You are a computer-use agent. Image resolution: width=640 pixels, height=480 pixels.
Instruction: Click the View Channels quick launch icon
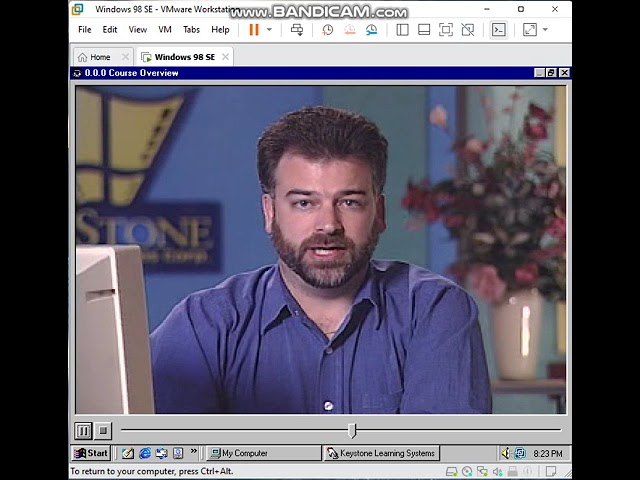(x=178, y=453)
